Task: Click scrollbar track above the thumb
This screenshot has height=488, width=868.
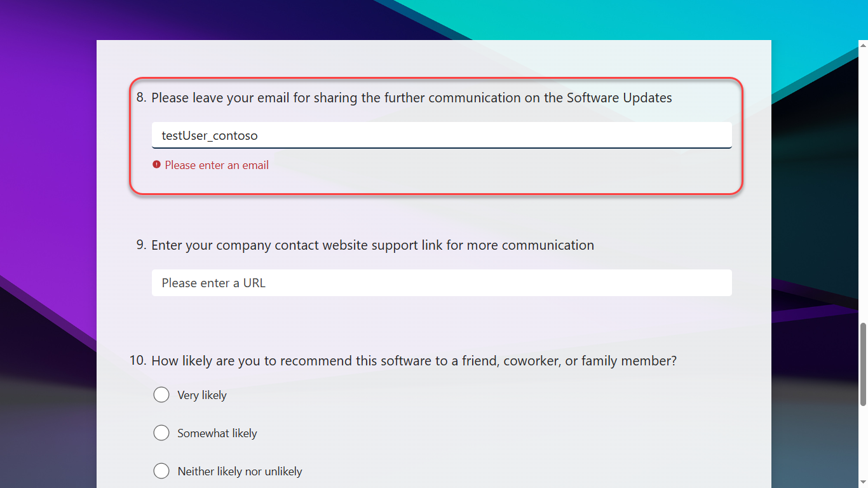Action: tap(863, 191)
